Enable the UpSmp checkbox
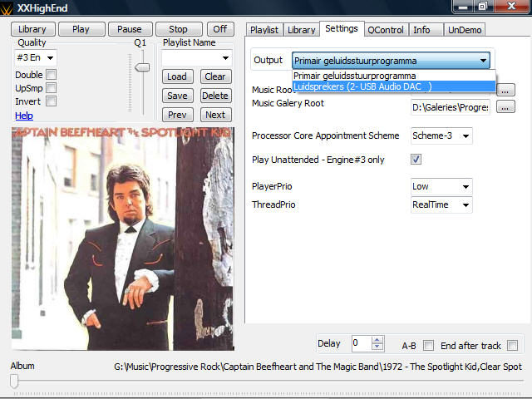Viewport: 532px width, 399px height. [x=52, y=88]
